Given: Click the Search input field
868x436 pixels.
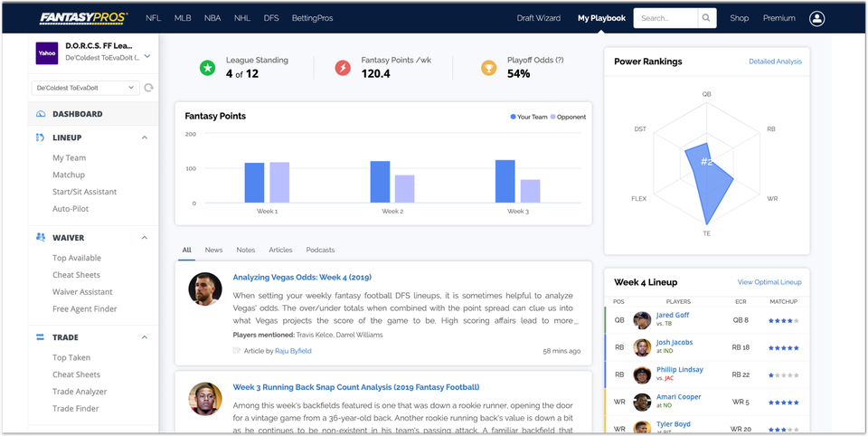Looking at the screenshot, I should click(665, 18).
